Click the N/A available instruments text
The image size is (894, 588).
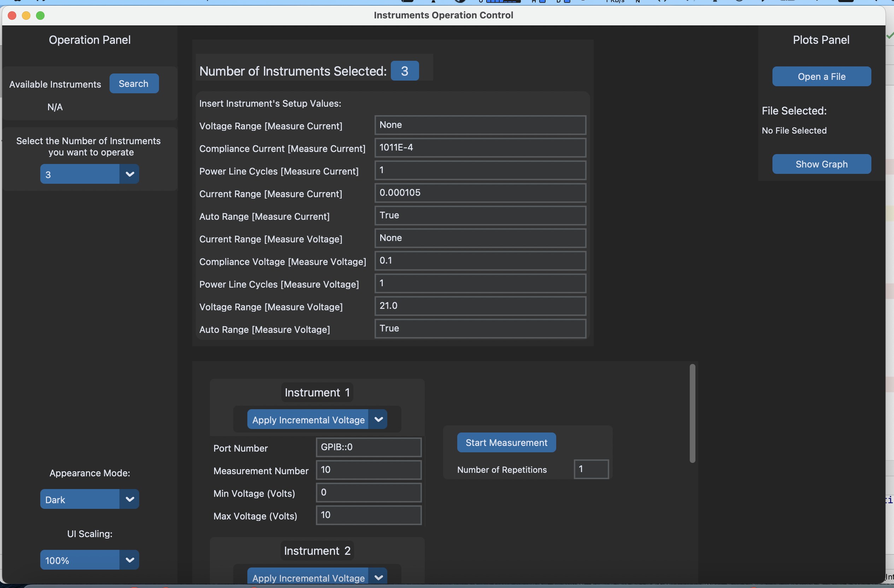point(55,107)
